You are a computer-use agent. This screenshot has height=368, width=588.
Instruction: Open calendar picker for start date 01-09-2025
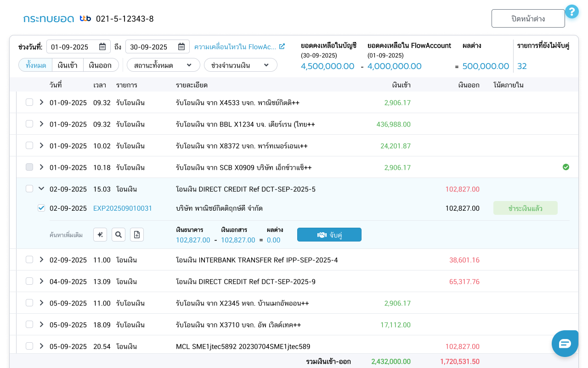[102, 46]
